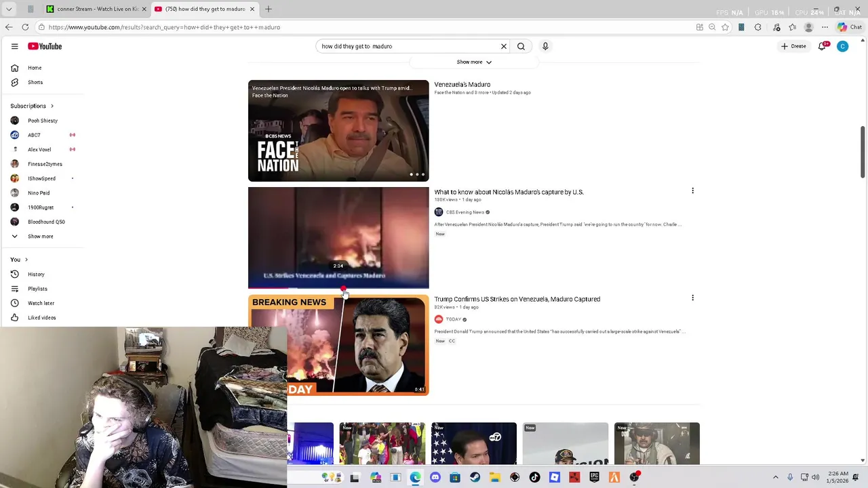
Task: Click the Create button
Action: point(793,46)
